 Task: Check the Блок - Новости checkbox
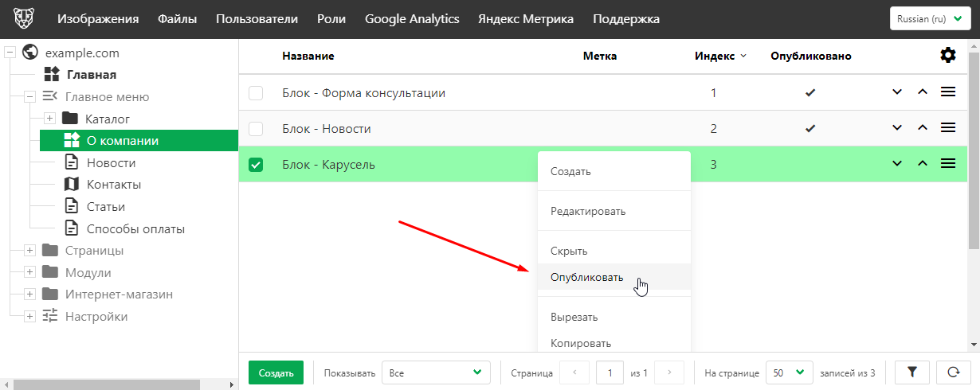[x=256, y=129]
